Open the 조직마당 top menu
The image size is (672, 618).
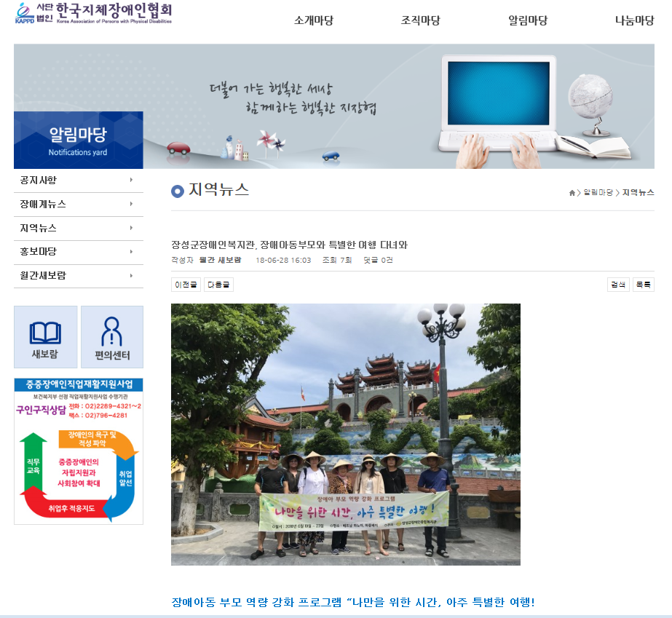(x=421, y=20)
